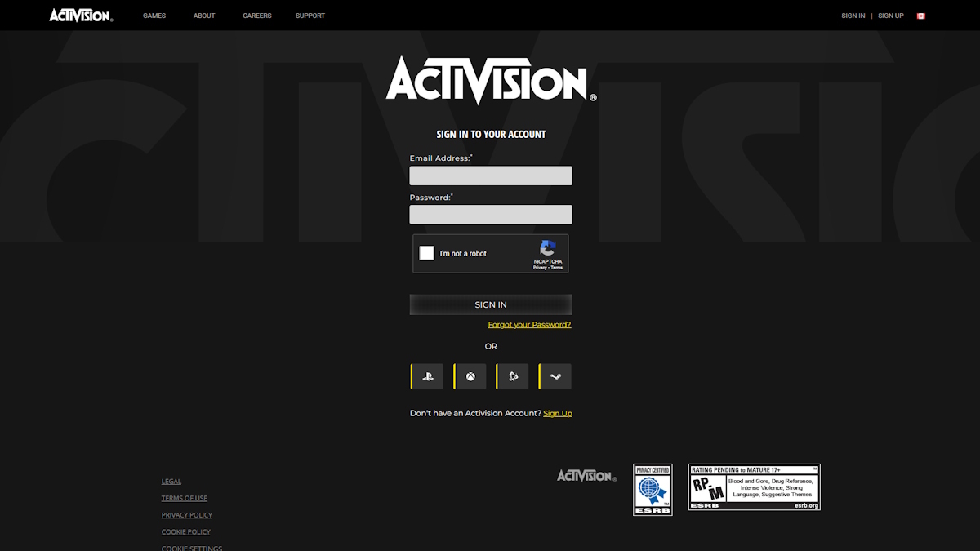Viewport: 980px width, 551px height.
Task: Click the Canadian flag region selector
Action: tap(920, 15)
